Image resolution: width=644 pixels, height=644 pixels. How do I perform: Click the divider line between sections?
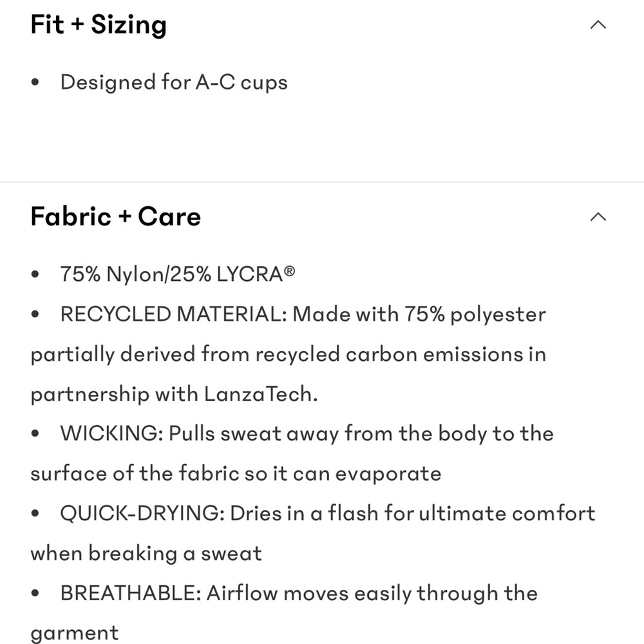[322, 182]
